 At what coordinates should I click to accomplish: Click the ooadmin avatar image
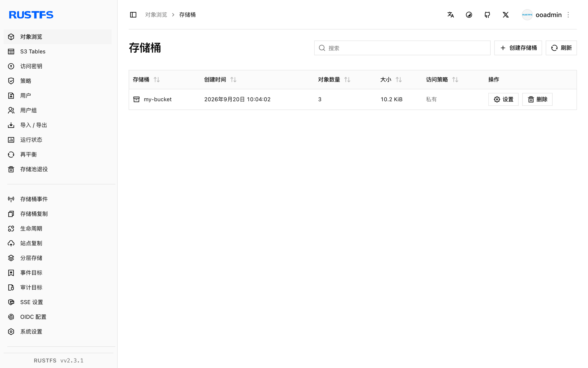click(x=527, y=15)
